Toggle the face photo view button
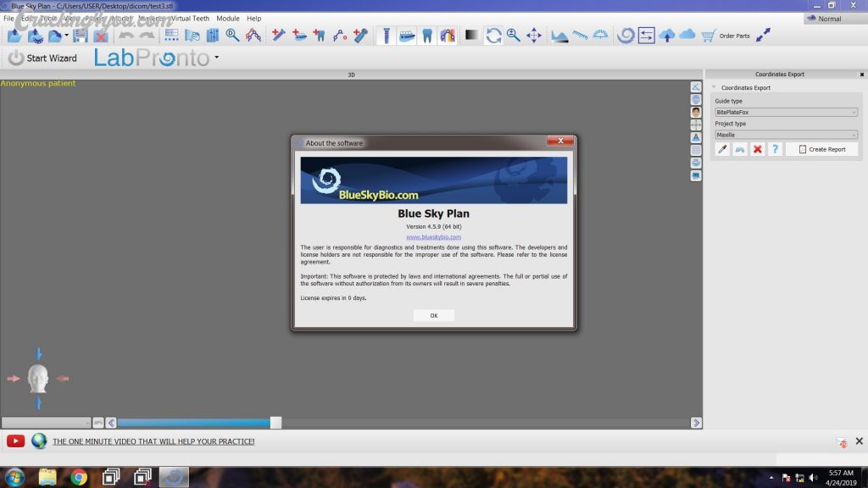Screen dimensions: 868x488 coord(696,112)
